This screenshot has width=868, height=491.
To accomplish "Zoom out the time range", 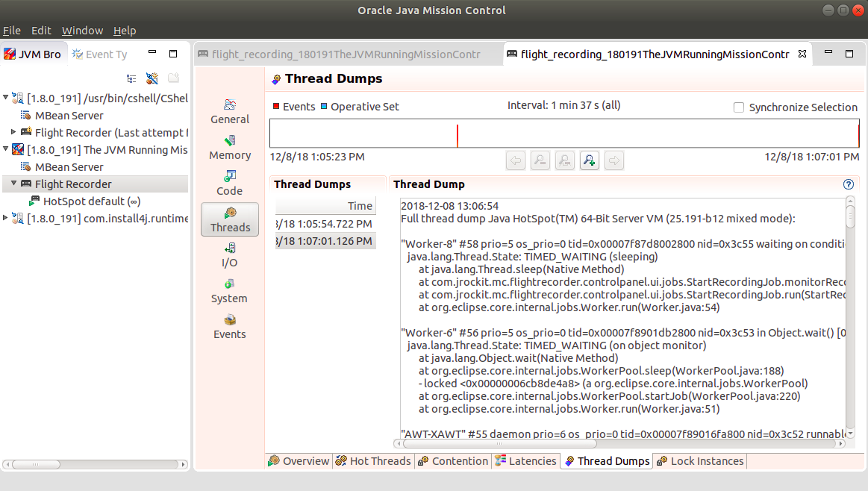I will click(540, 160).
